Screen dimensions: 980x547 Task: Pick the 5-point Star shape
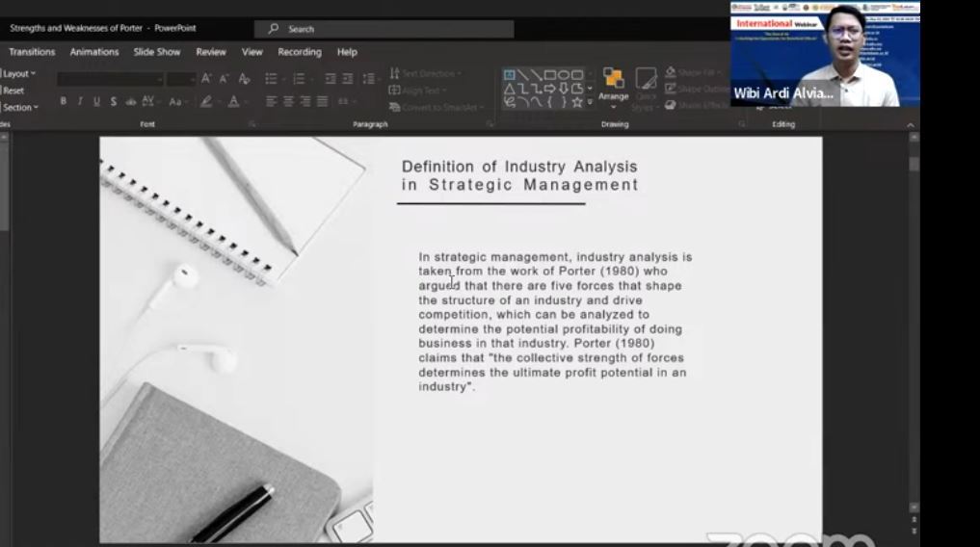(577, 102)
